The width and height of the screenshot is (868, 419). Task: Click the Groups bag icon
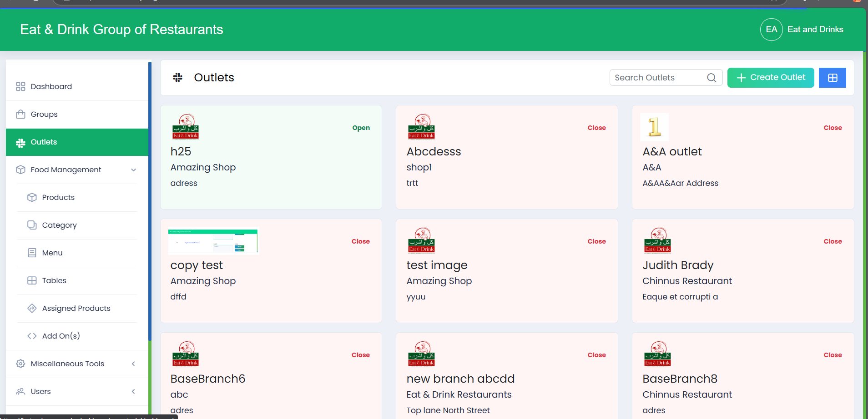coord(20,114)
